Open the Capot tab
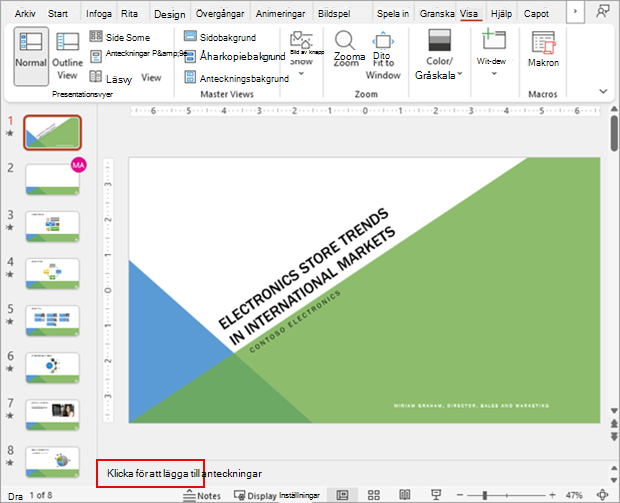The width and height of the screenshot is (620, 503). pyautogui.click(x=536, y=14)
